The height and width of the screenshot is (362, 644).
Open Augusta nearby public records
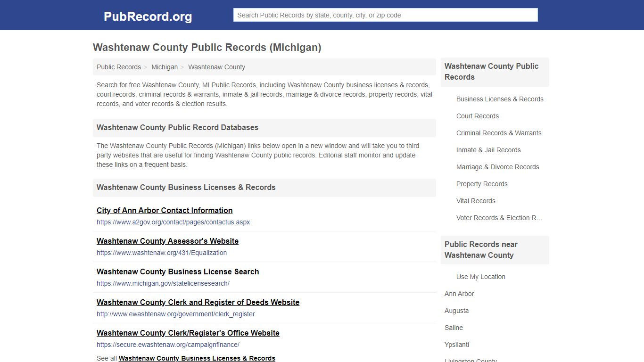(456, 311)
